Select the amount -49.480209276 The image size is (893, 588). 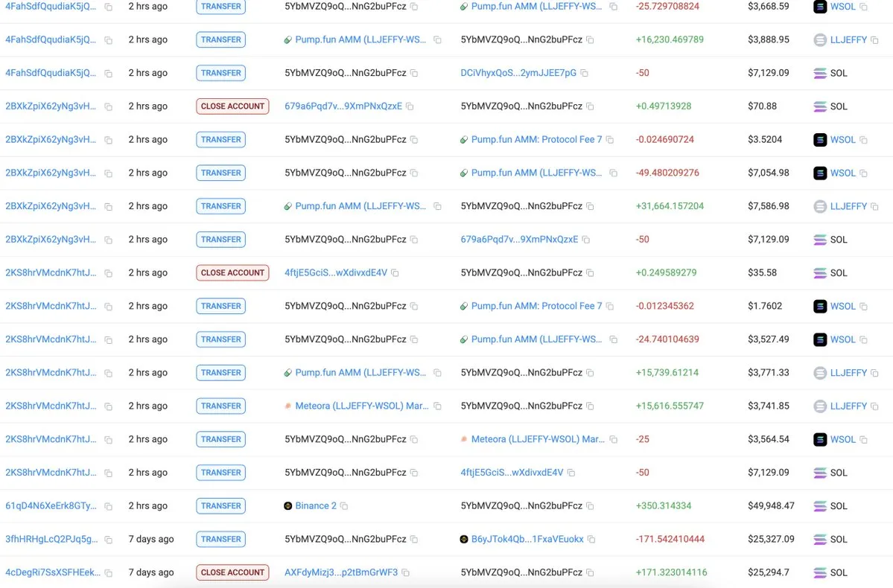(667, 173)
